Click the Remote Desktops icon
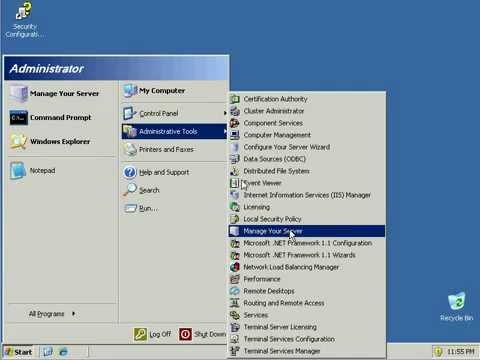This screenshot has width=480, height=360. [235, 291]
